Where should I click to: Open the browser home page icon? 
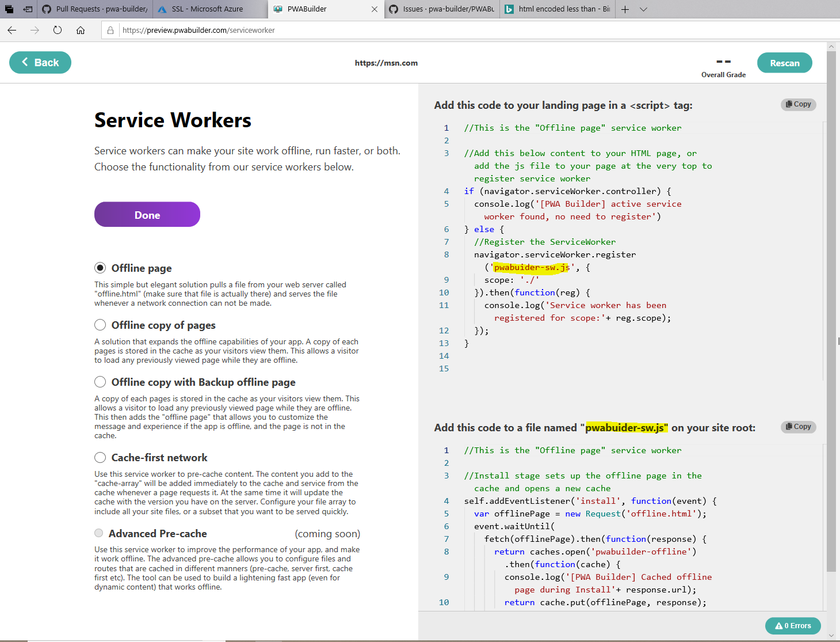pyautogui.click(x=81, y=31)
